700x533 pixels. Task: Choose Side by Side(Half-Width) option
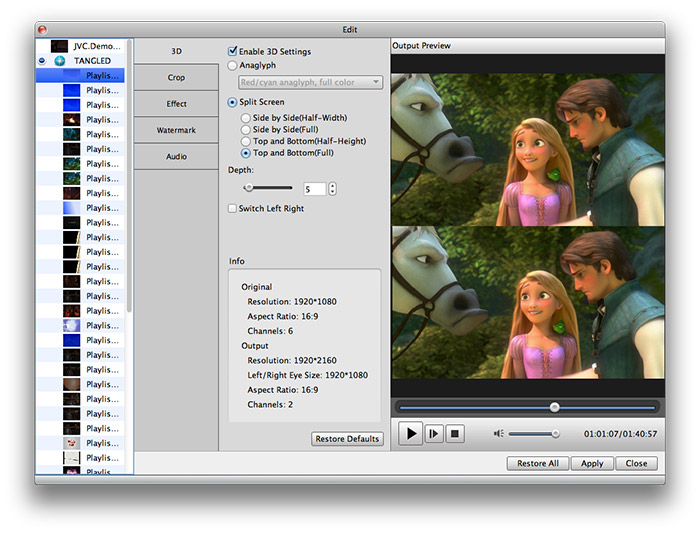pyautogui.click(x=246, y=118)
